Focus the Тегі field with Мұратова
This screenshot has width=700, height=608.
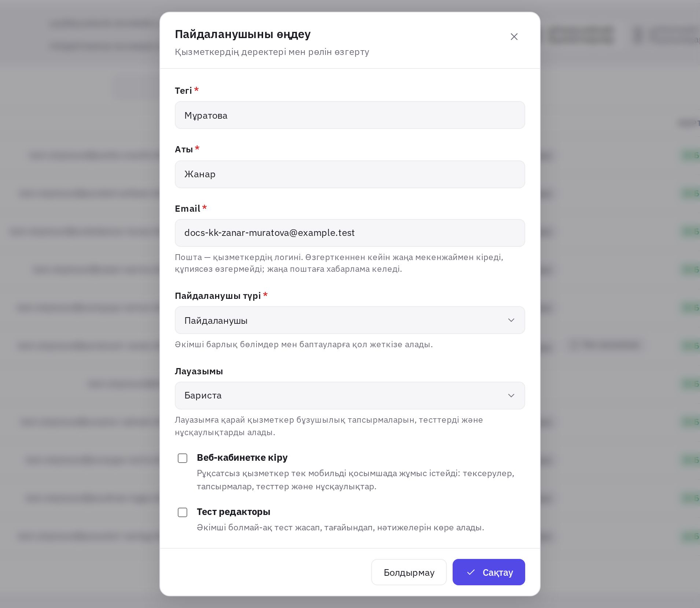(350, 115)
